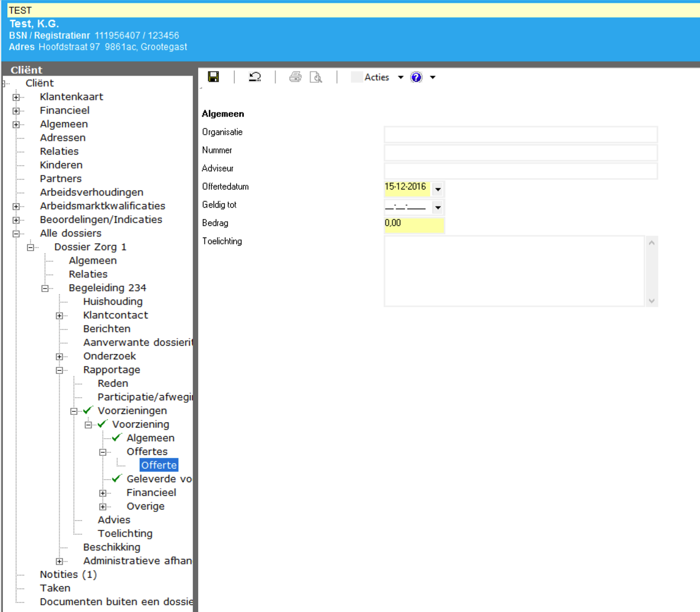The width and height of the screenshot is (700, 612).
Task: Collapse the Alle dossiers tree node
Action: click(x=16, y=233)
